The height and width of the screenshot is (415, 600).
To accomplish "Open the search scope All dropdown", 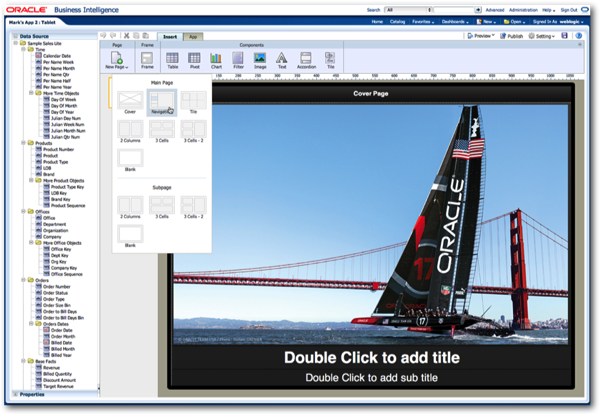I will (408, 10).
